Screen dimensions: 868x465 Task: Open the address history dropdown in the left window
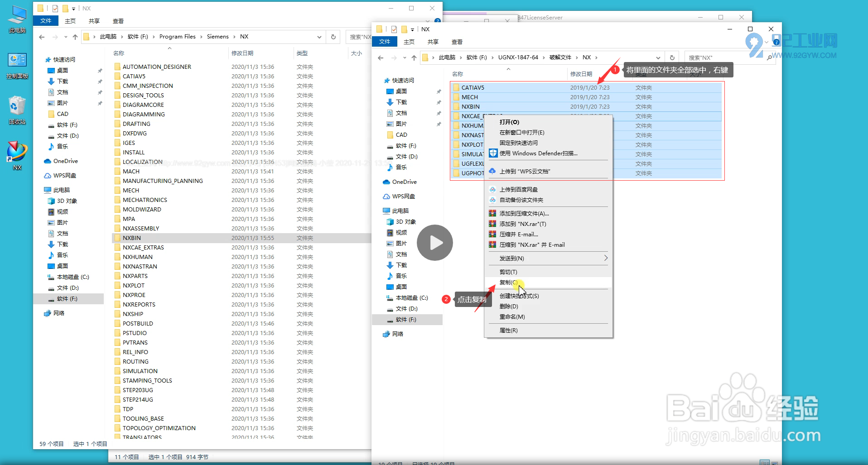click(x=319, y=37)
